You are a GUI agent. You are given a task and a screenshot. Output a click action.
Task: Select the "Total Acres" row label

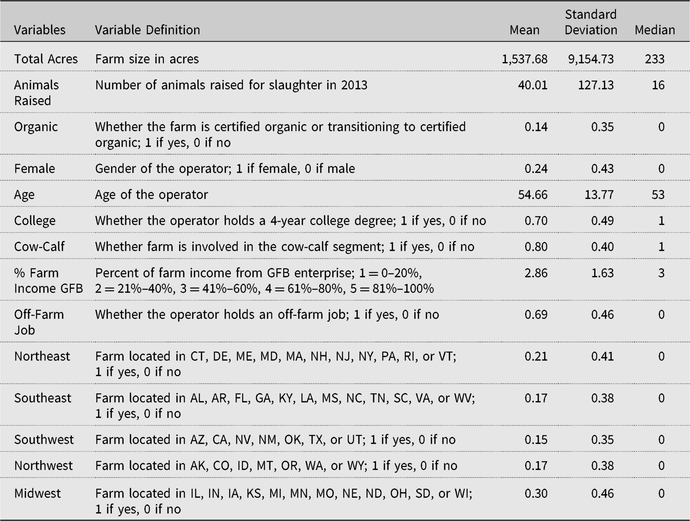(x=46, y=60)
